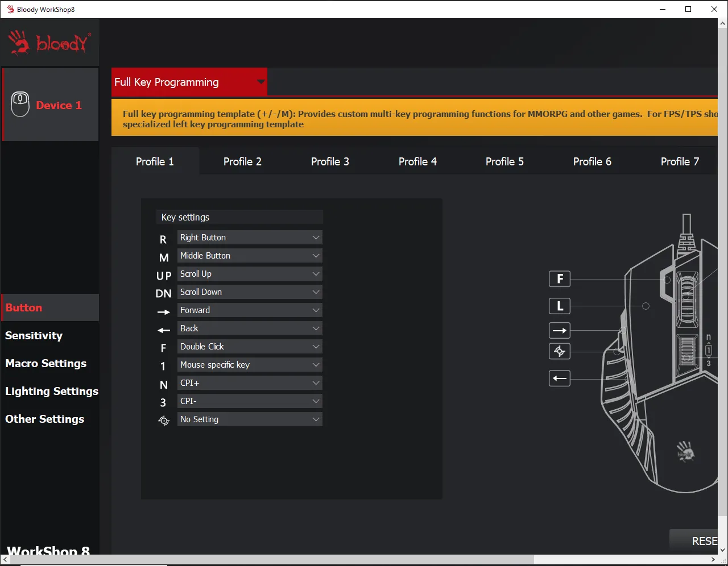
Task: Click the F key label beside Double Click
Action: (x=163, y=348)
